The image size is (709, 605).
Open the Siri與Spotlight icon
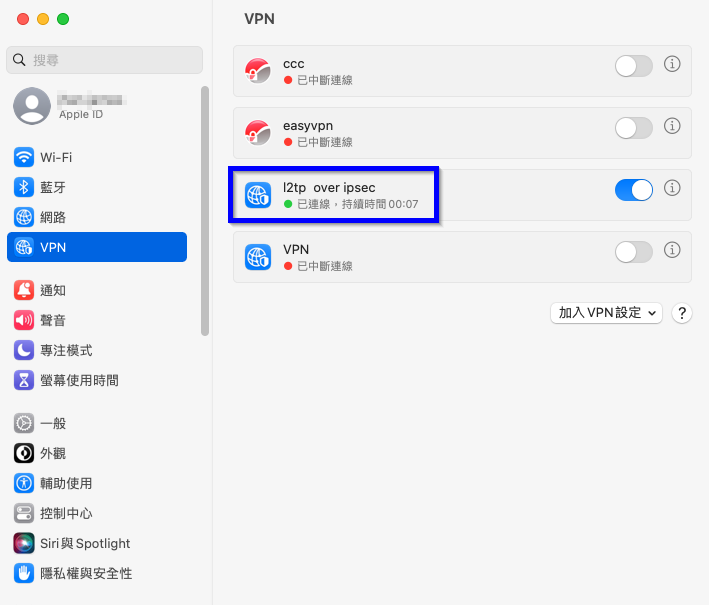(24, 543)
